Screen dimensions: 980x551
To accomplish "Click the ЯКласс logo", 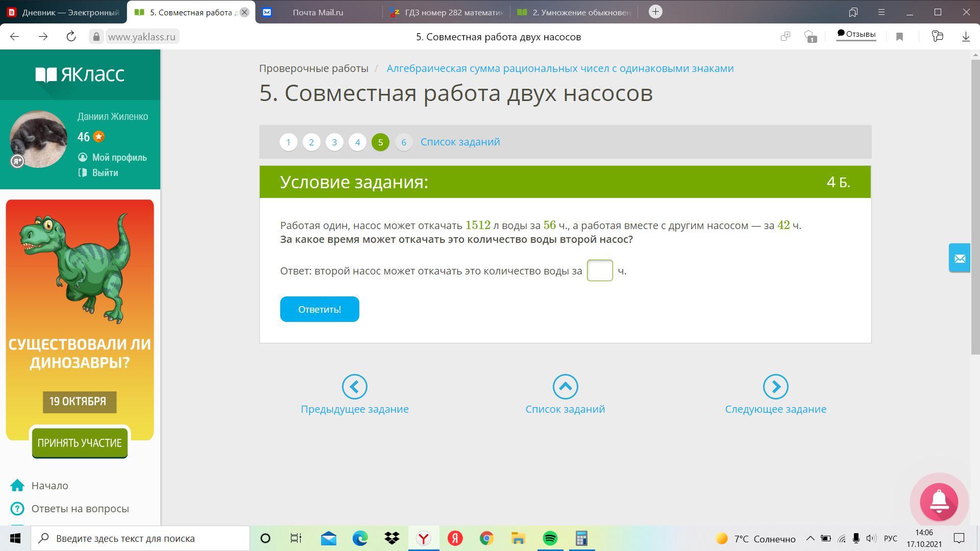I will [80, 74].
